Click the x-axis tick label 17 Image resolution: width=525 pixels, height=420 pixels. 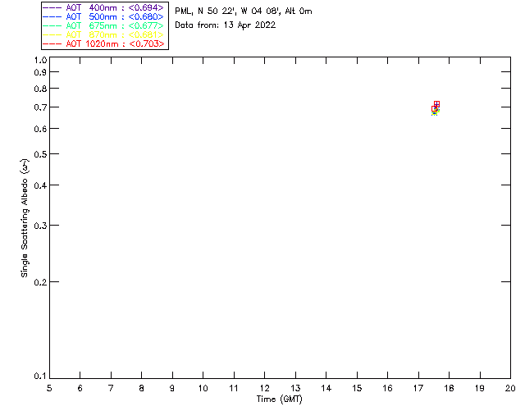pyautogui.click(x=418, y=388)
